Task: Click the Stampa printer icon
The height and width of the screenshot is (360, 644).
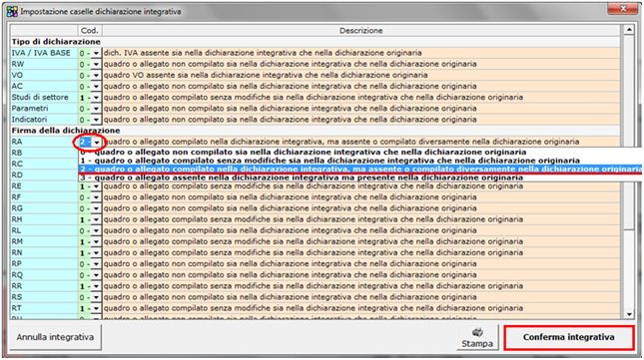Action: click(477, 332)
